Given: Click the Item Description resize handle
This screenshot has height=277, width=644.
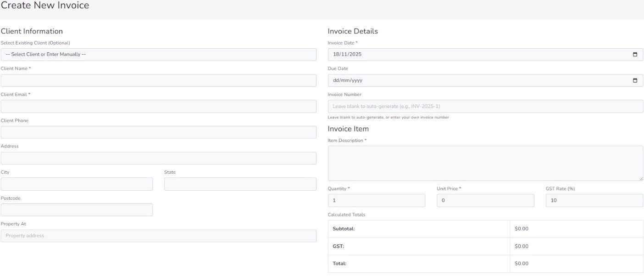Looking at the screenshot, I should click(x=640, y=178).
